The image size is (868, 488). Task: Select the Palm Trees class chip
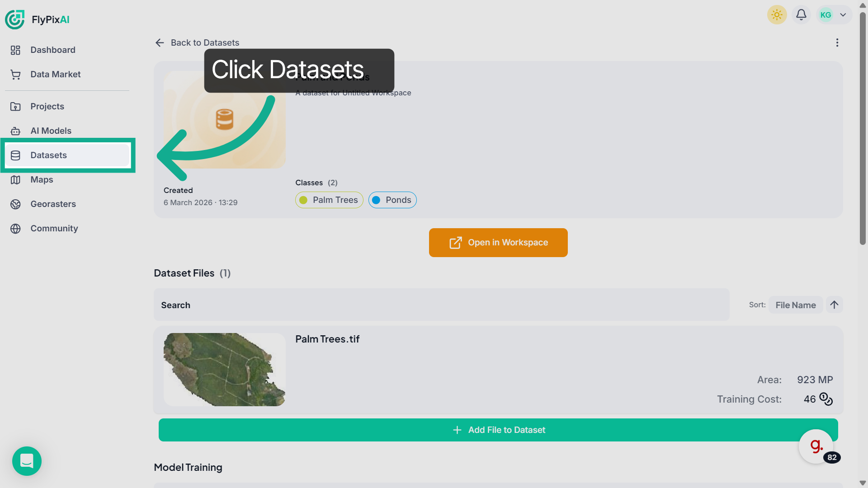(x=329, y=200)
